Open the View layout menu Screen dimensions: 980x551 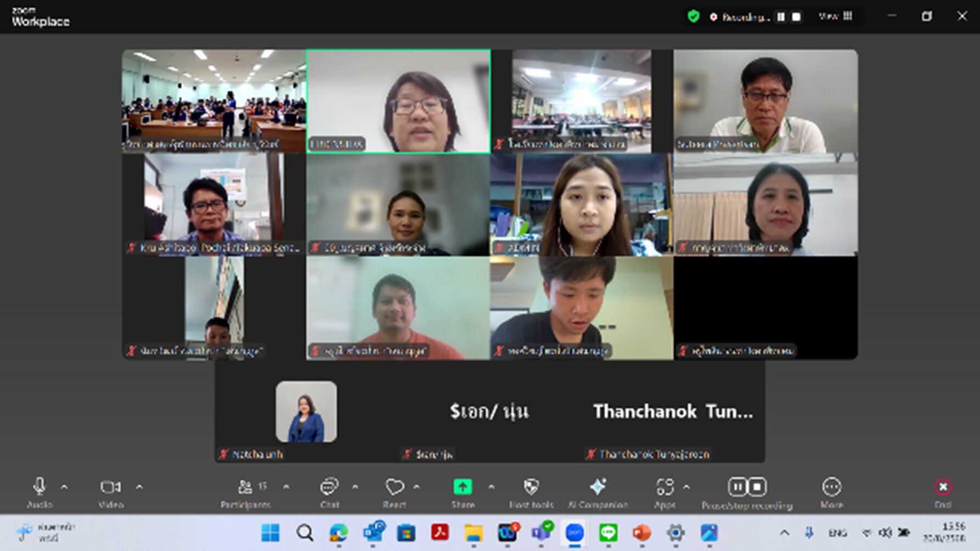pos(836,16)
